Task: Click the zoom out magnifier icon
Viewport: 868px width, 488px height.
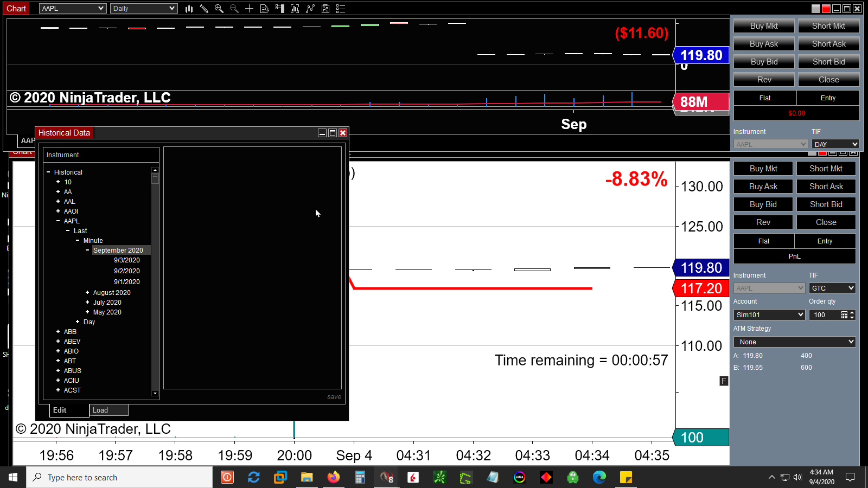Action: [x=234, y=9]
